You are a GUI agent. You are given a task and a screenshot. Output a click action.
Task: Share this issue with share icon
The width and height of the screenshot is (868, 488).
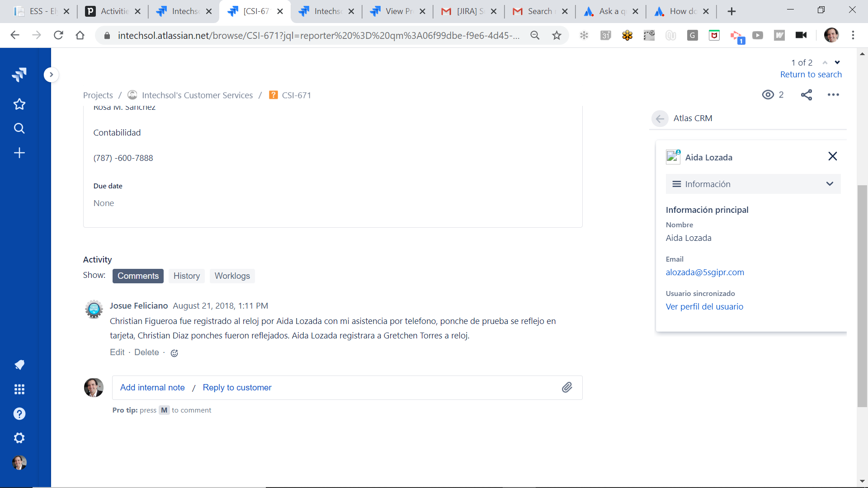click(x=806, y=95)
